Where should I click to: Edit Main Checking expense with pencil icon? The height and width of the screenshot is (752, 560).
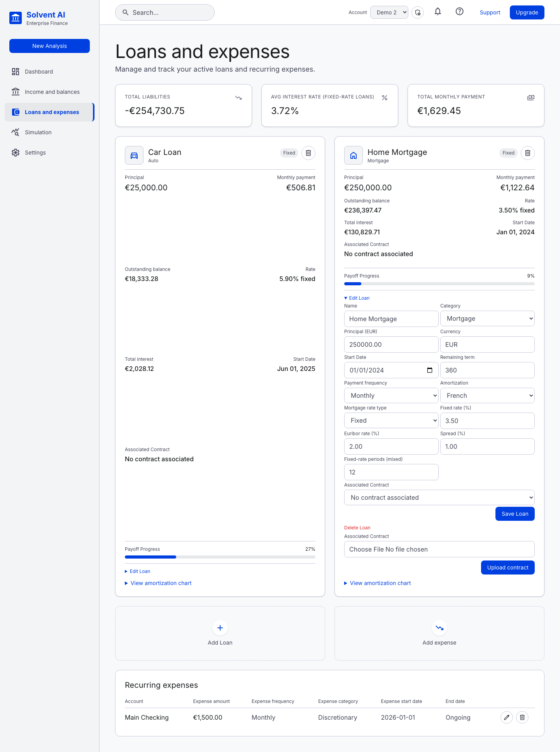tap(507, 717)
